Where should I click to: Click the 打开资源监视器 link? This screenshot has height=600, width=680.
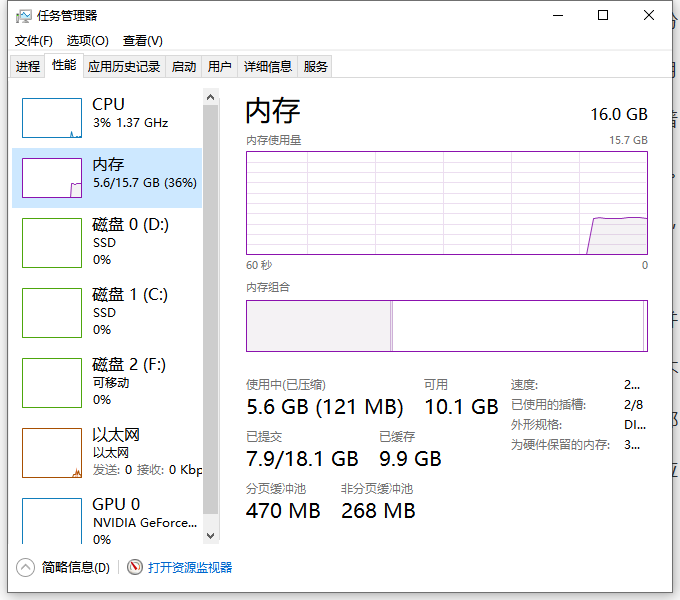tap(190, 567)
